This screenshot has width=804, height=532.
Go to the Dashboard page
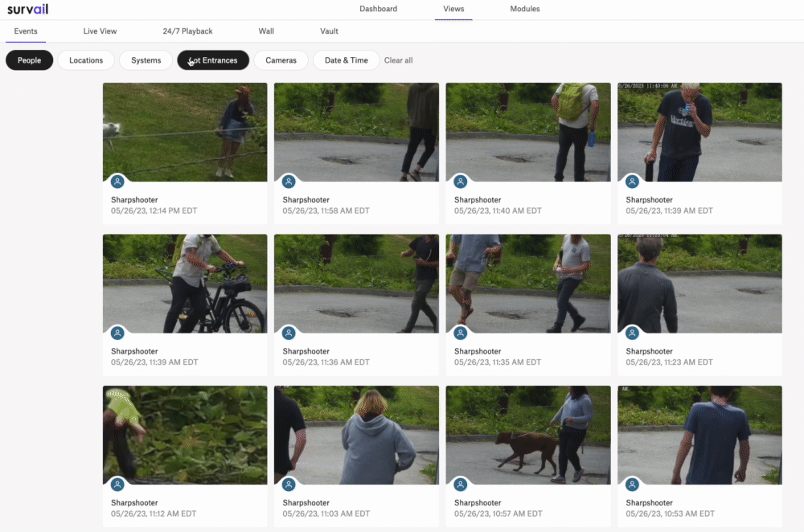pyautogui.click(x=379, y=9)
